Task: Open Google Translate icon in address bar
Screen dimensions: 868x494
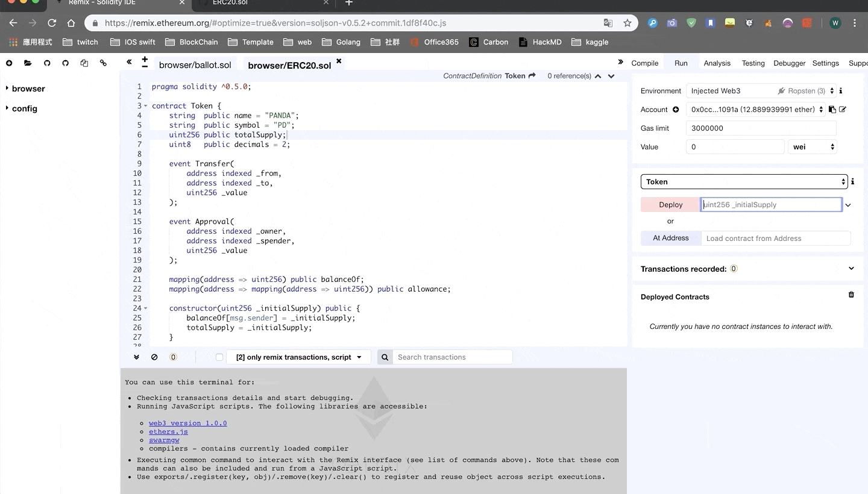Action: click(x=608, y=23)
